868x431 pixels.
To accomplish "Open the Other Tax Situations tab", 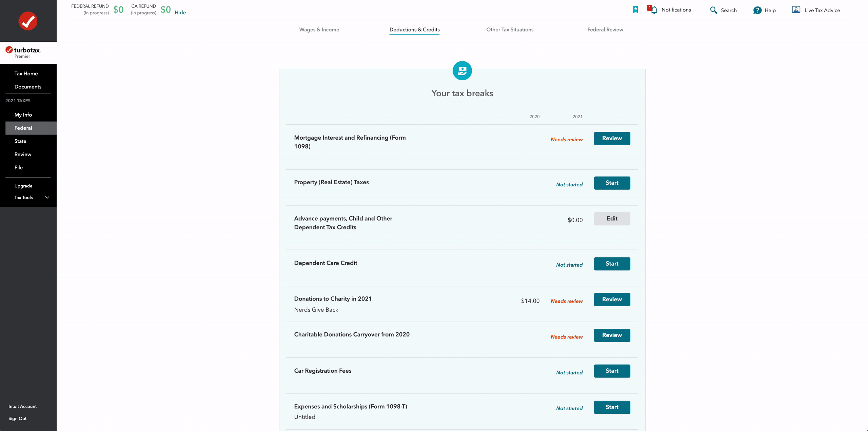I will (510, 29).
